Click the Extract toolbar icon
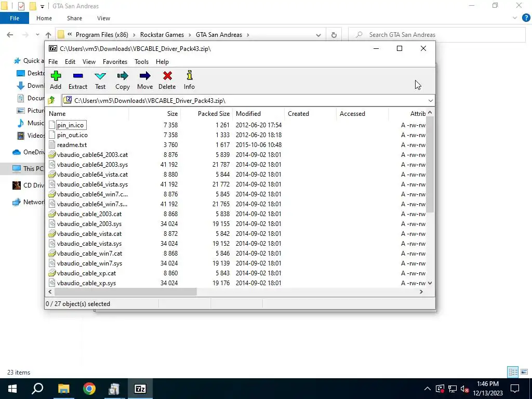This screenshot has height=399, width=532. pos(78,76)
